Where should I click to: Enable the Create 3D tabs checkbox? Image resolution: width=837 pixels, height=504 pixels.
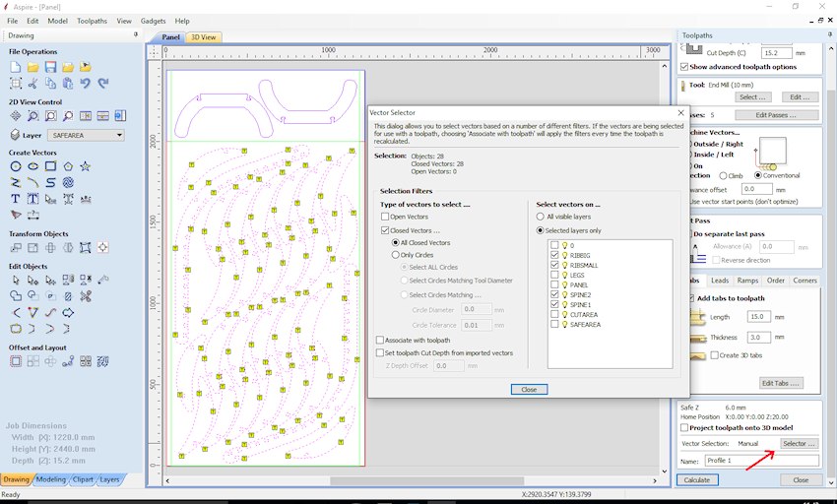tap(714, 355)
